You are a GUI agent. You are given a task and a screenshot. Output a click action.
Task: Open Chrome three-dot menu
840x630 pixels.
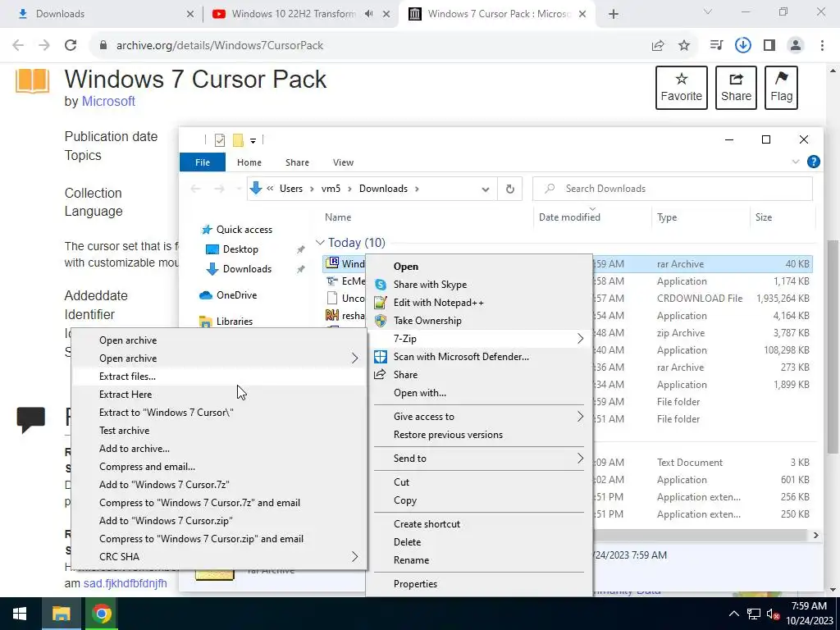pyautogui.click(x=822, y=46)
